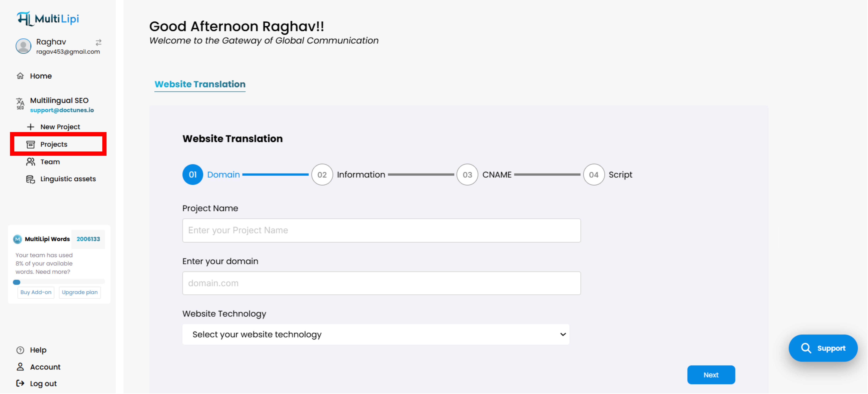
Task: Switch account using the swap arrows icon
Action: tap(98, 42)
